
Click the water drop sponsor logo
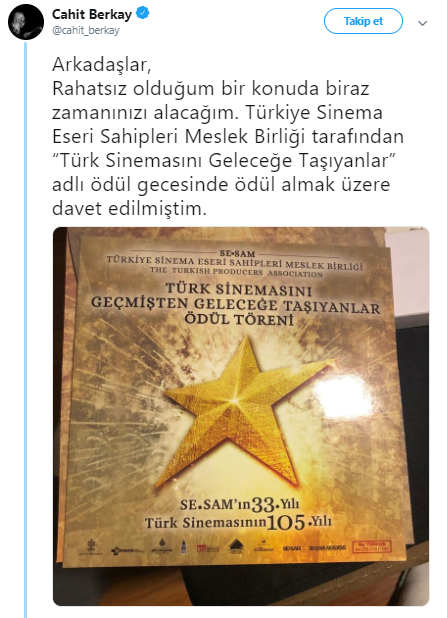(x=162, y=547)
